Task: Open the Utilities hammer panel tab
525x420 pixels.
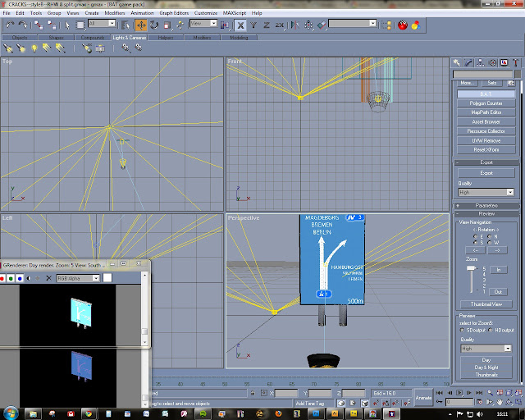Action: (516, 62)
